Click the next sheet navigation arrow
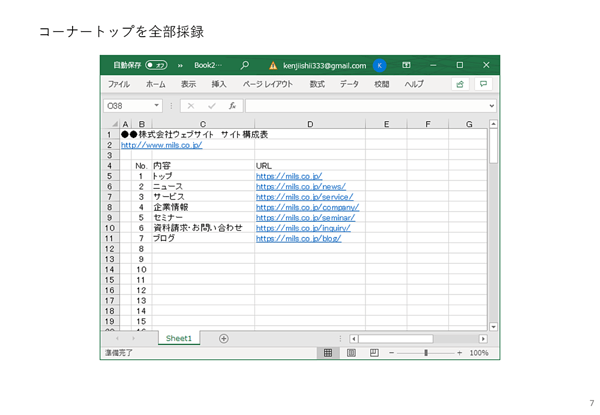The height and width of the screenshot is (415, 600). 133,339
